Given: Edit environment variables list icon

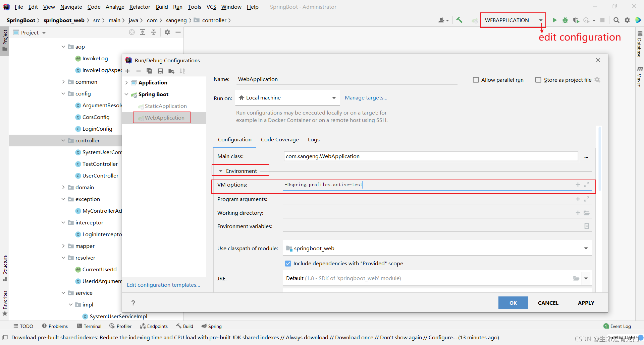Looking at the screenshot, I should (587, 226).
